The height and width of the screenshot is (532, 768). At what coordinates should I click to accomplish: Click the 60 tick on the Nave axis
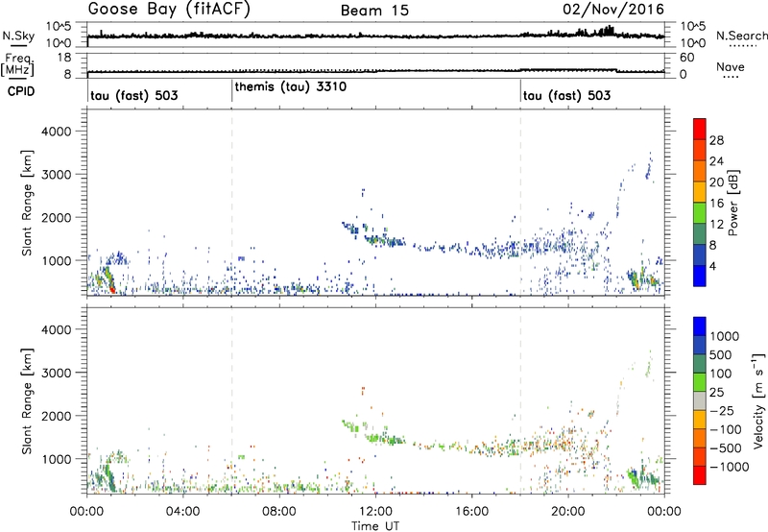pyautogui.click(x=687, y=58)
